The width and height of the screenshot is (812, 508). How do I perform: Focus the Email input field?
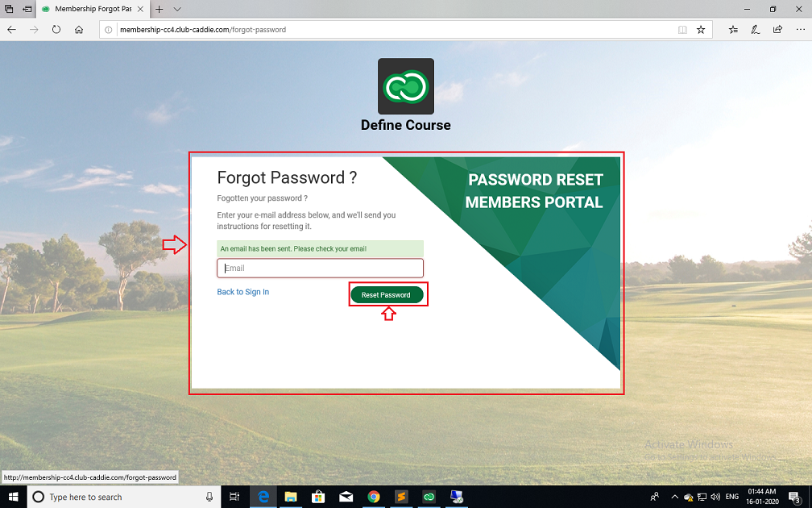click(320, 268)
